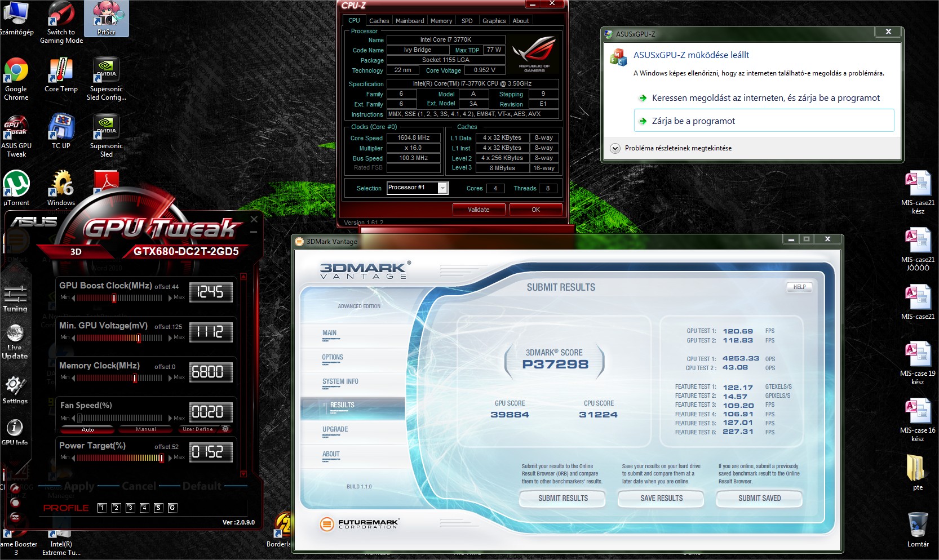Click Keressen megoldást az interneten option
The height and width of the screenshot is (560, 939).
(764, 97)
